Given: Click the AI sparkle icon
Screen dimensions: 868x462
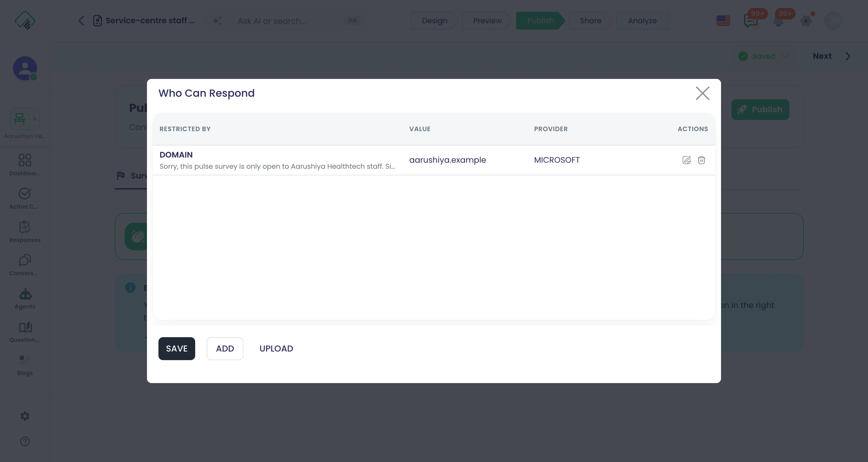Looking at the screenshot, I should (x=217, y=21).
